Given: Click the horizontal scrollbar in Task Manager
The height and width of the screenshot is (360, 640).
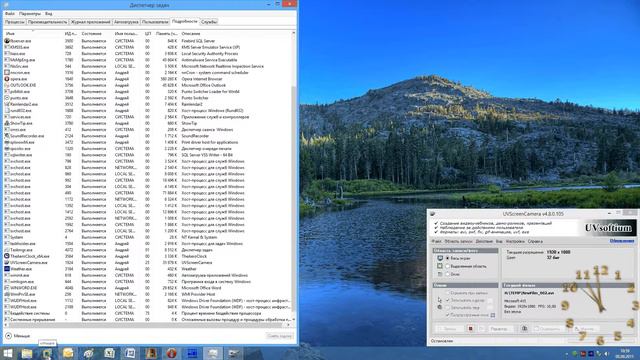Looking at the screenshot, I should coord(147,324).
